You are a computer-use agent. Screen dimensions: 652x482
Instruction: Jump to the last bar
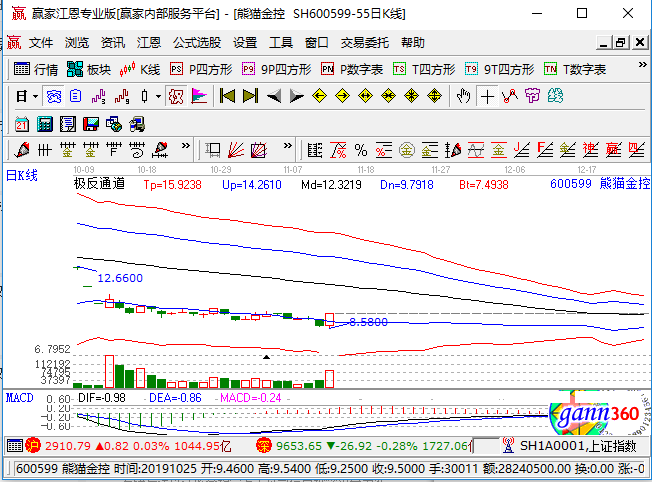[250, 96]
